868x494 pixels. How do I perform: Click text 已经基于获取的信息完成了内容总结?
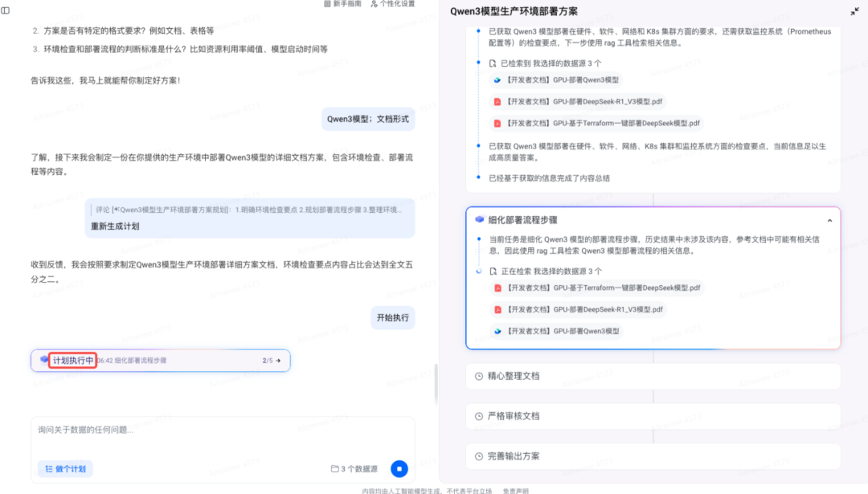click(549, 178)
